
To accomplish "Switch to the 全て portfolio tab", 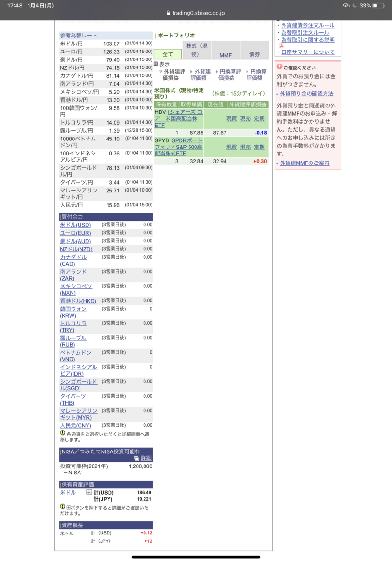I will (168, 54).
